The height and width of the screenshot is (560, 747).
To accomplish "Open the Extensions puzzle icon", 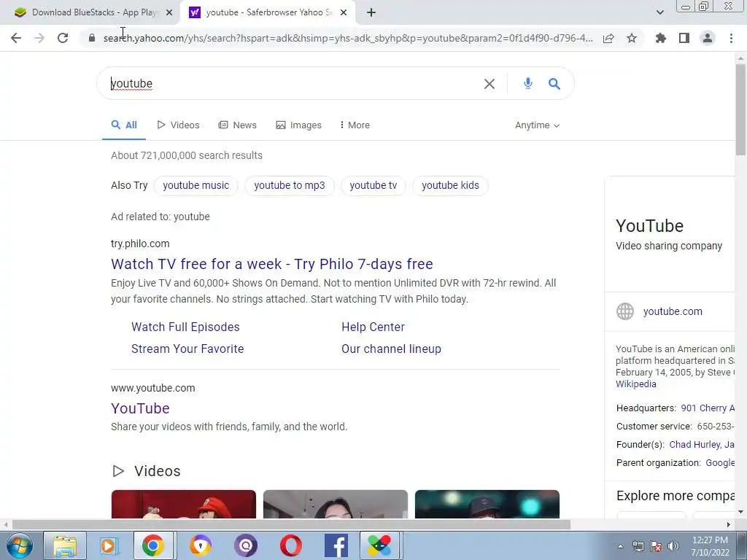I will (x=661, y=38).
